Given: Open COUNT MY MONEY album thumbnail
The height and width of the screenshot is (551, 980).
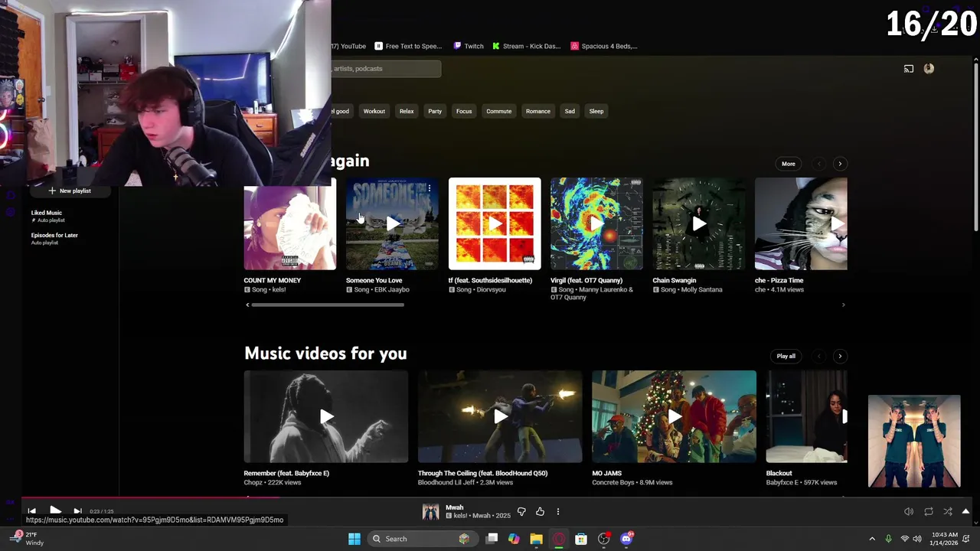Looking at the screenshot, I should tap(289, 223).
